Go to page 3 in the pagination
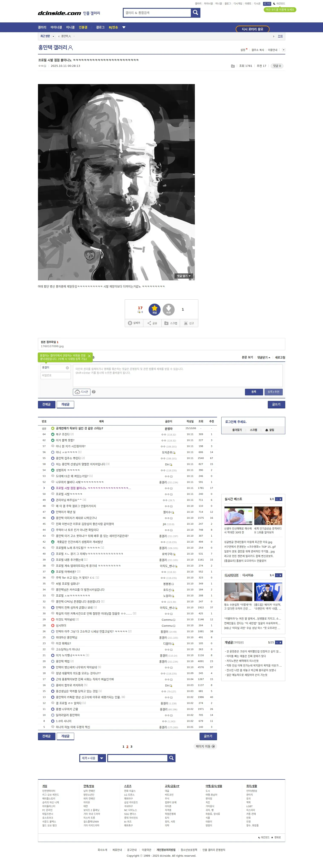This screenshot has height=868, width=323. pos(131,746)
